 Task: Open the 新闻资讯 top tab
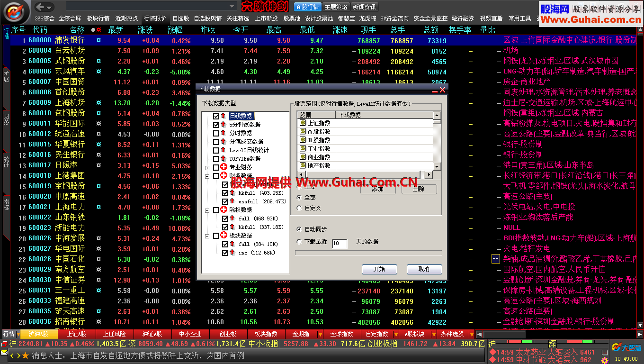[365, 7]
